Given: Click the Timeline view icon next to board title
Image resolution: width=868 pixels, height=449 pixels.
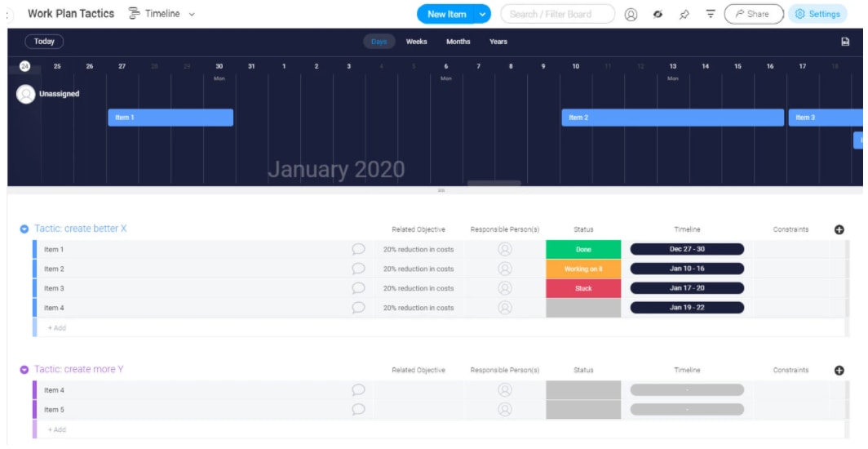Looking at the screenshot, I should click(x=134, y=14).
